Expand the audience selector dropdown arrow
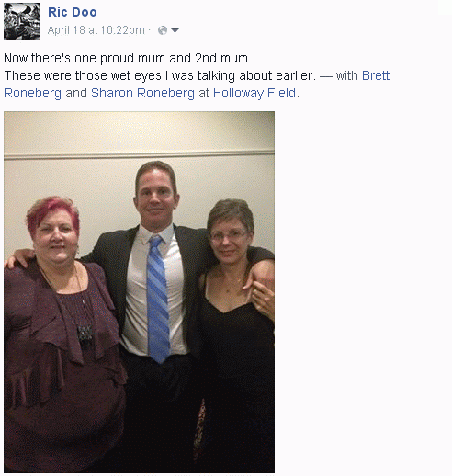The image size is (452, 476). pyautogui.click(x=175, y=30)
